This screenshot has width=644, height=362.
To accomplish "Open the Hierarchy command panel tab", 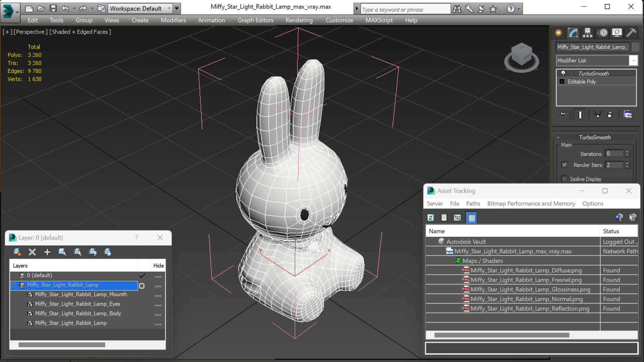I will point(587,32).
